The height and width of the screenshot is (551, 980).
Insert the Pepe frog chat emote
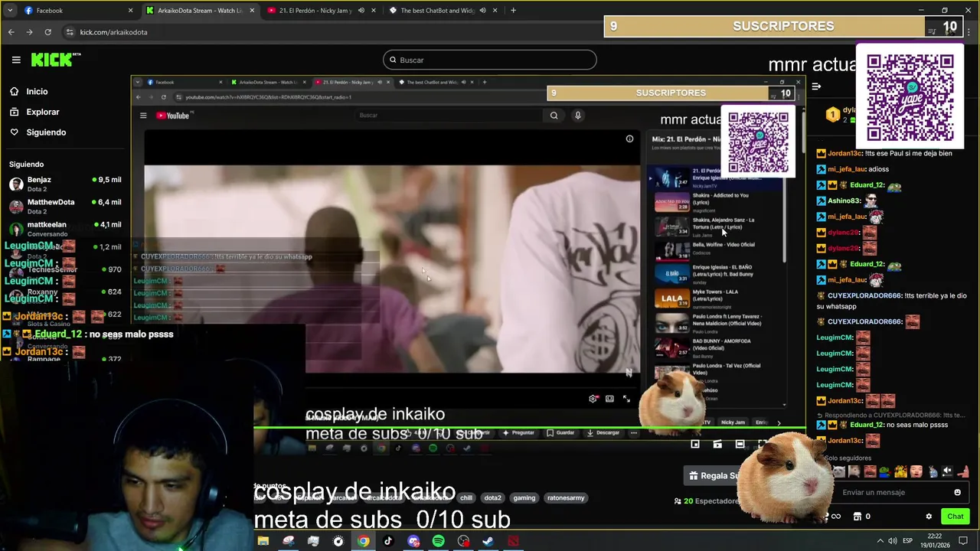tap(885, 472)
